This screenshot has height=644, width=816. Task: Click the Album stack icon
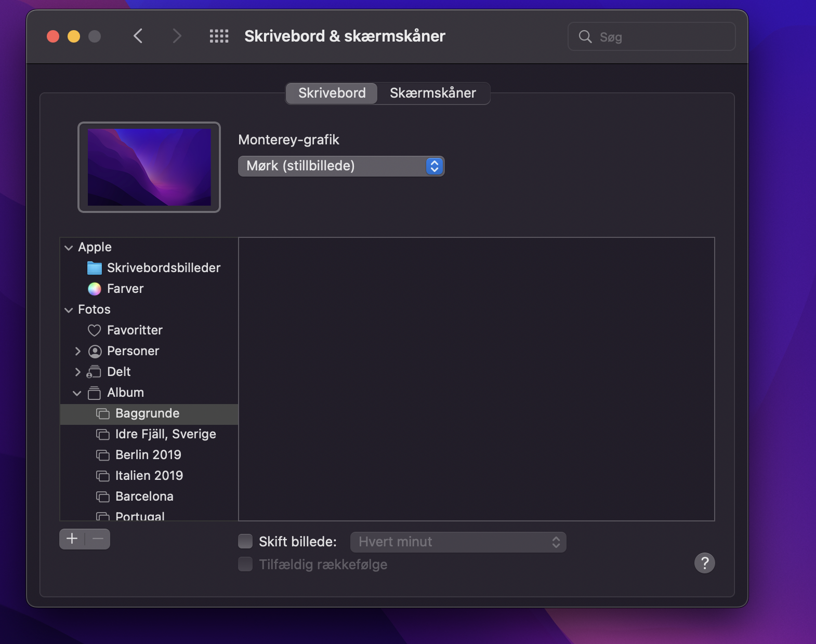pyautogui.click(x=94, y=393)
